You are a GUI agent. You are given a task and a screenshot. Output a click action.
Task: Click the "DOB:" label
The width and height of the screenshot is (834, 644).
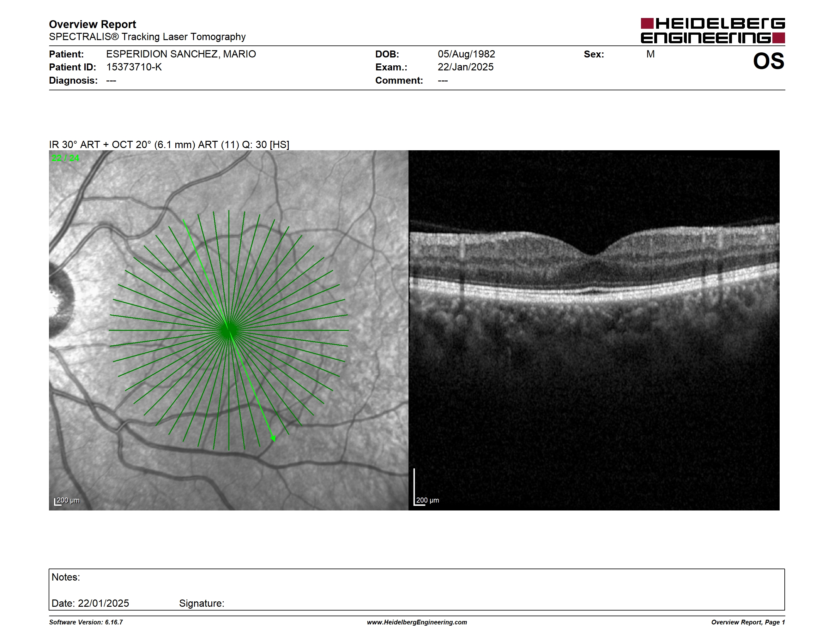tap(387, 54)
